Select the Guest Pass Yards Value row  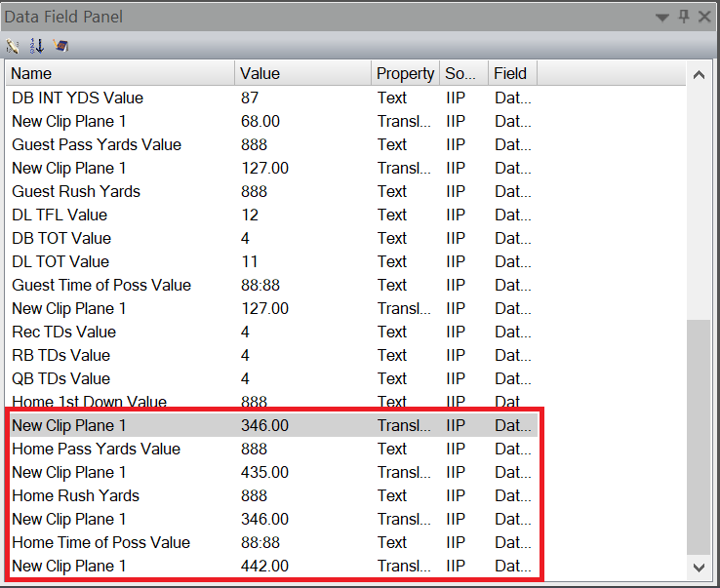pos(96,144)
